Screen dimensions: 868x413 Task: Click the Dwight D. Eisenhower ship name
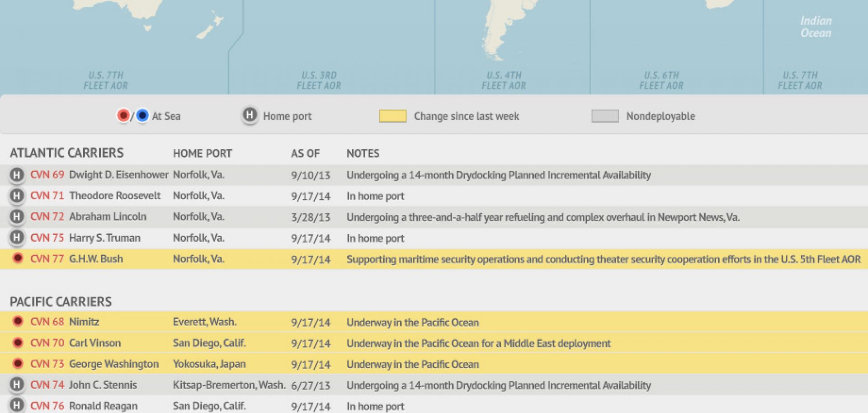(118, 175)
